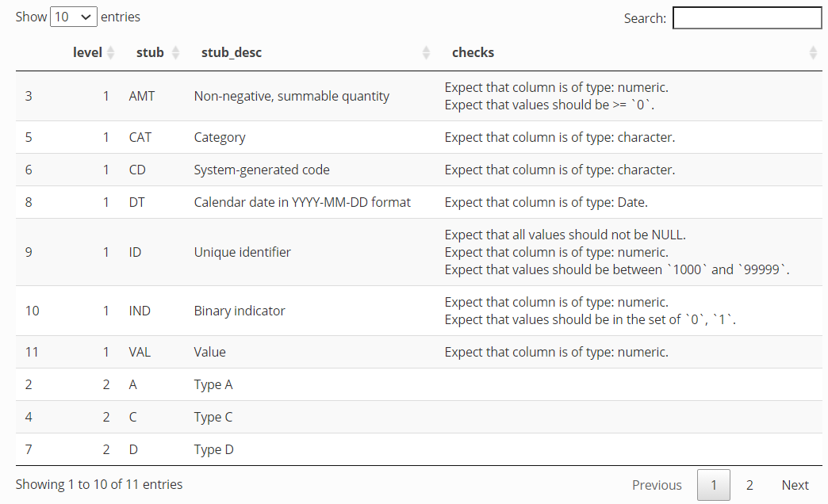Click the level column header
The height and width of the screenshot is (504, 828).
point(87,53)
